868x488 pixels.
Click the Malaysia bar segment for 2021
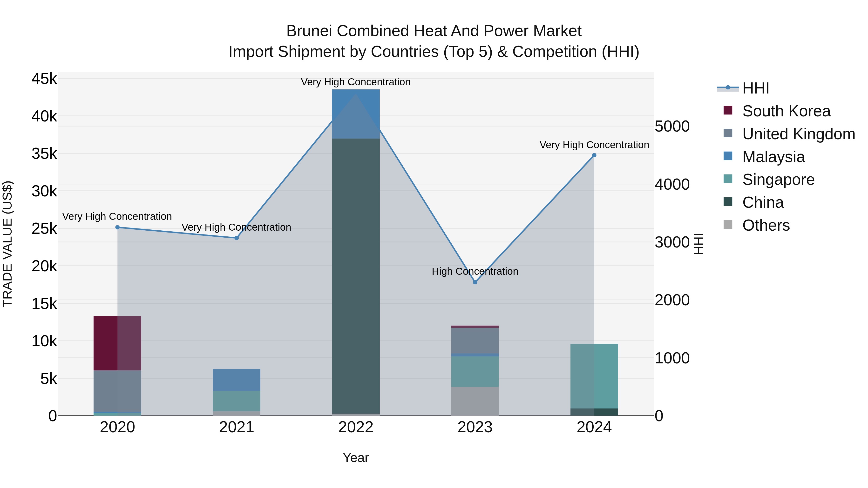237,380
